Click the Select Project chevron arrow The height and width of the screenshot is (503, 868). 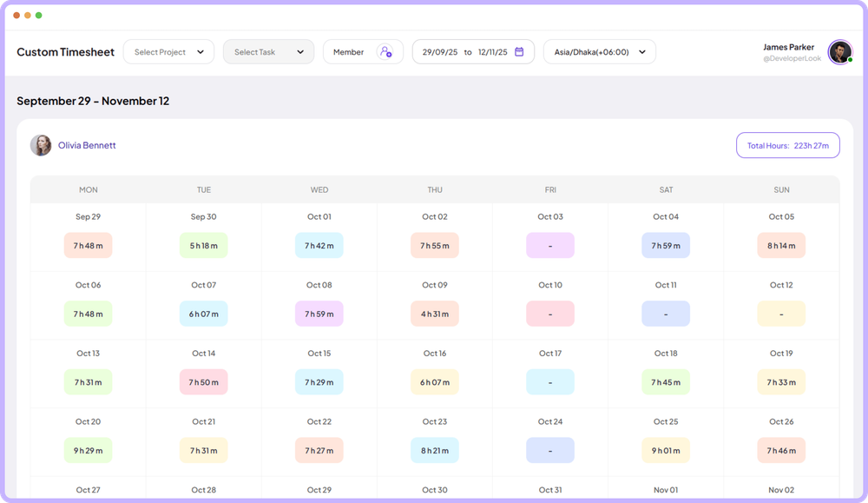(201, 52)
